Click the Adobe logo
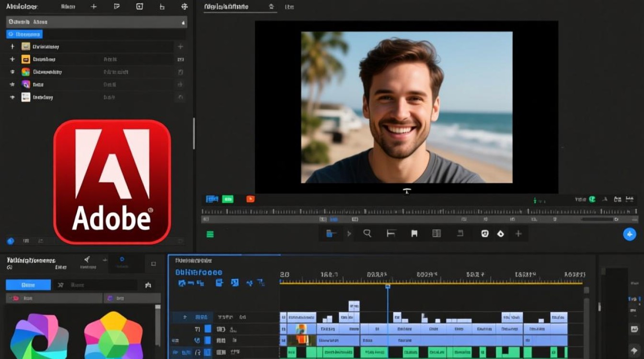 (112, 182)
